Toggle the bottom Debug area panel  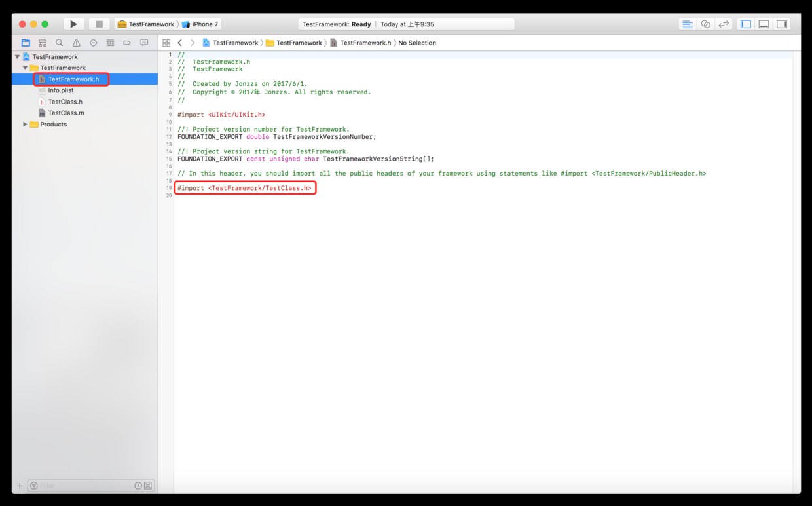coord(764,24)
